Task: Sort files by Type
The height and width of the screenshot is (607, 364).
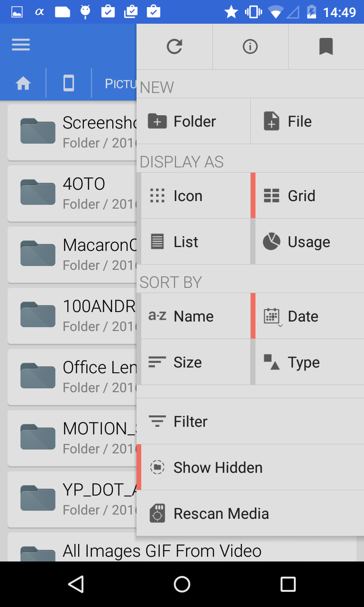Action: (x=303, y=362)
